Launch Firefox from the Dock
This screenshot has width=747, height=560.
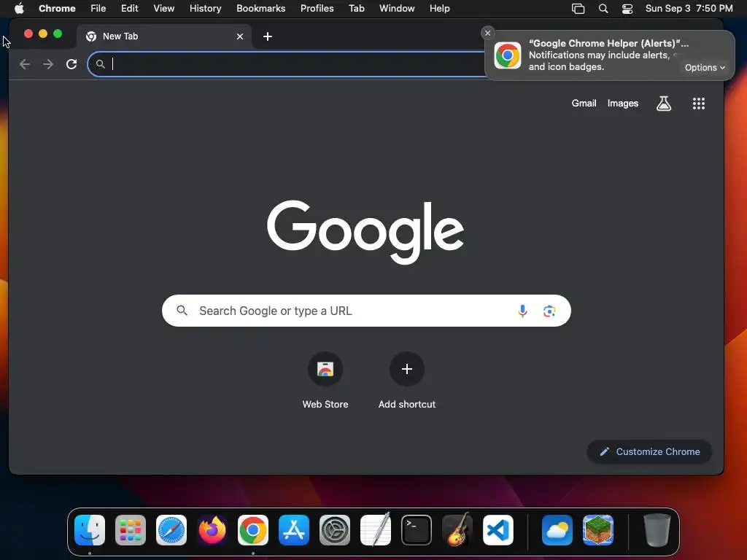point(212,530)
